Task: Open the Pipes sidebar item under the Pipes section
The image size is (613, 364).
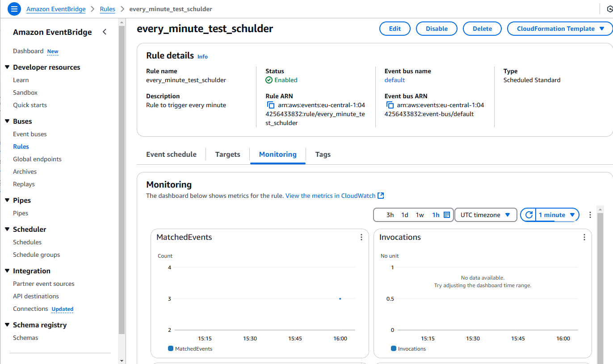Action: pos(21,213)
